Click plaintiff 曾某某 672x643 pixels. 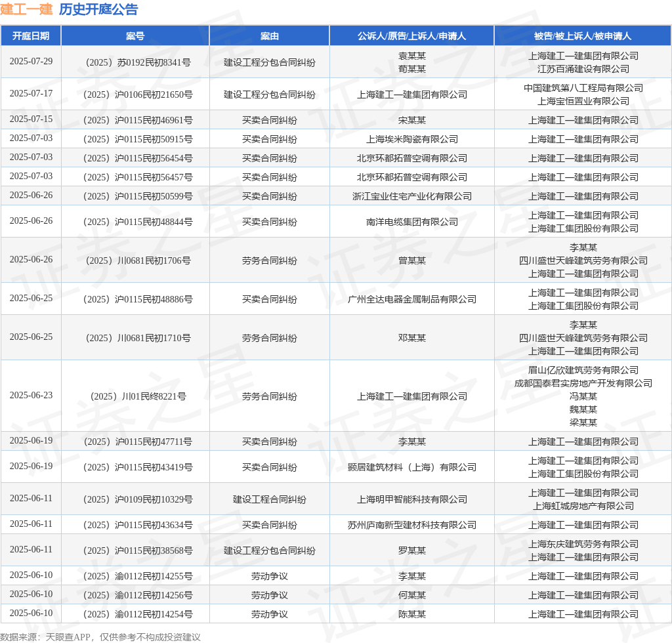click(x=412, y=261)
